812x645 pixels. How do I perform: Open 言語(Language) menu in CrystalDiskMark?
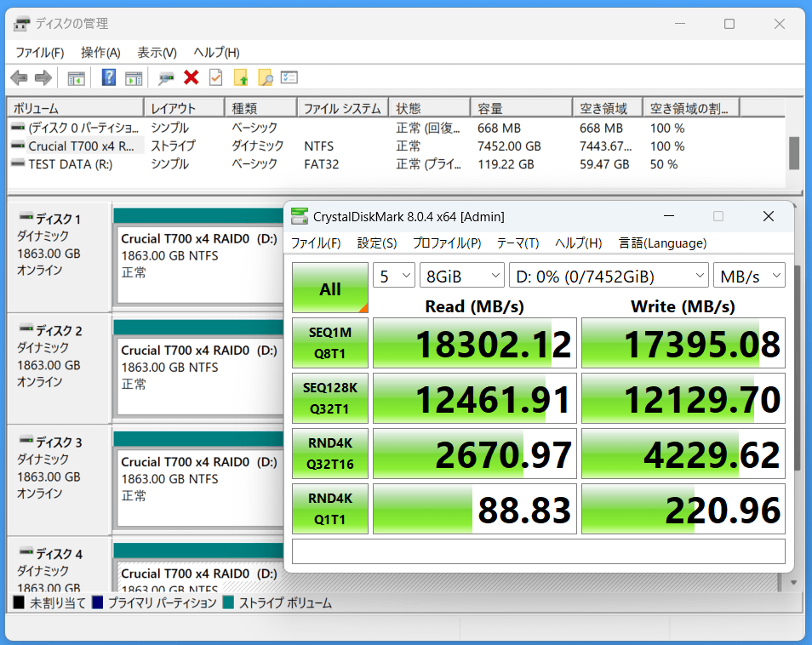(x=662, y=243)
